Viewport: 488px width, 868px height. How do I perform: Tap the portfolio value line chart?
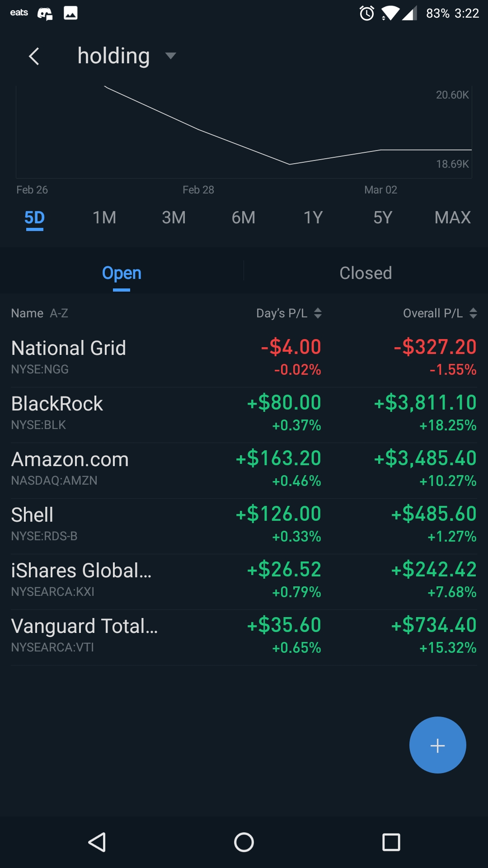click(244, 132)
